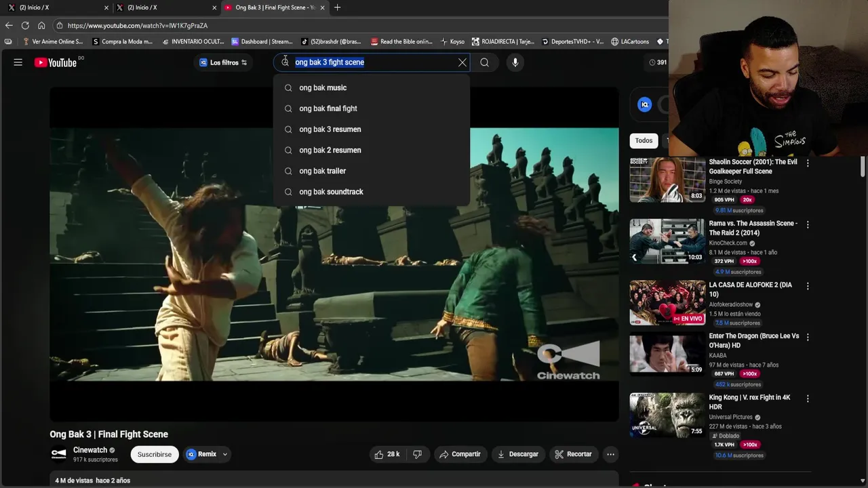Image resolution: width=868 pixels, height=488 pixels.
Task: Open INVENTARIO OCULT bookmark
Action: pyautogui.click(x=193, y=41)
